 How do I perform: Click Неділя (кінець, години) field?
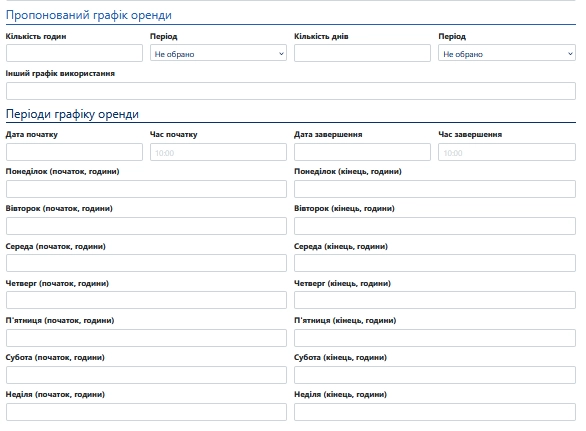point(435,412)
